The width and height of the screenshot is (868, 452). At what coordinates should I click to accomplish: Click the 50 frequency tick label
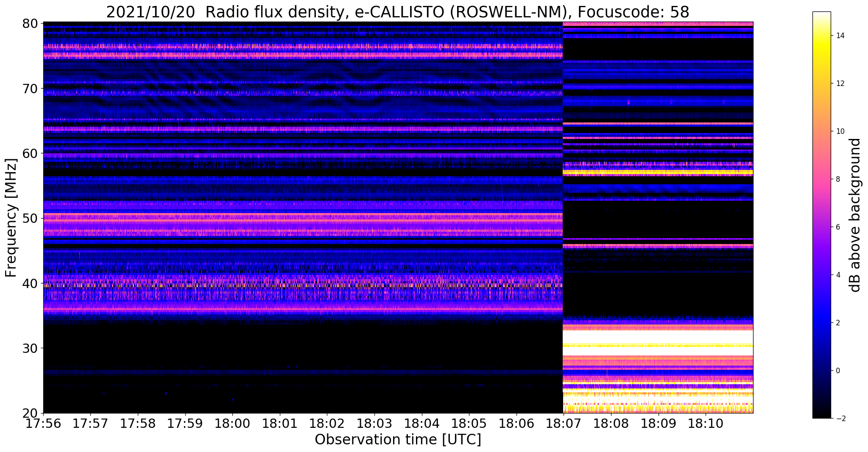(30, 218)
